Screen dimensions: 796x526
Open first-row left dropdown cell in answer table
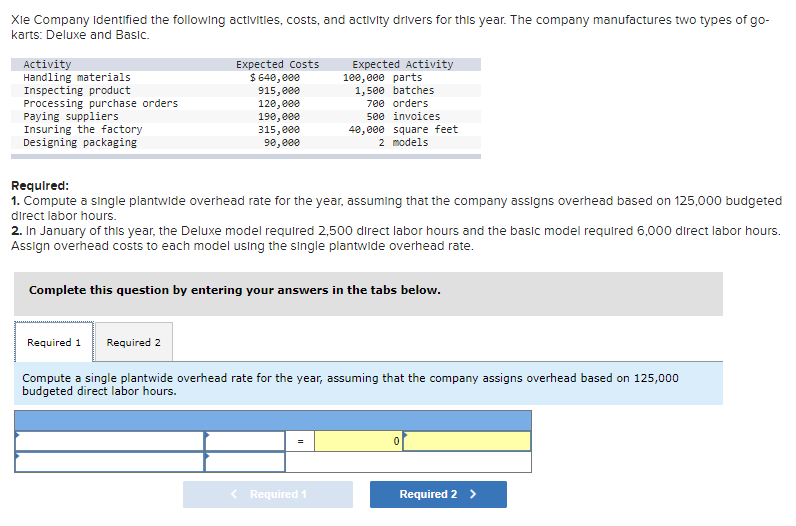[109, 441]
